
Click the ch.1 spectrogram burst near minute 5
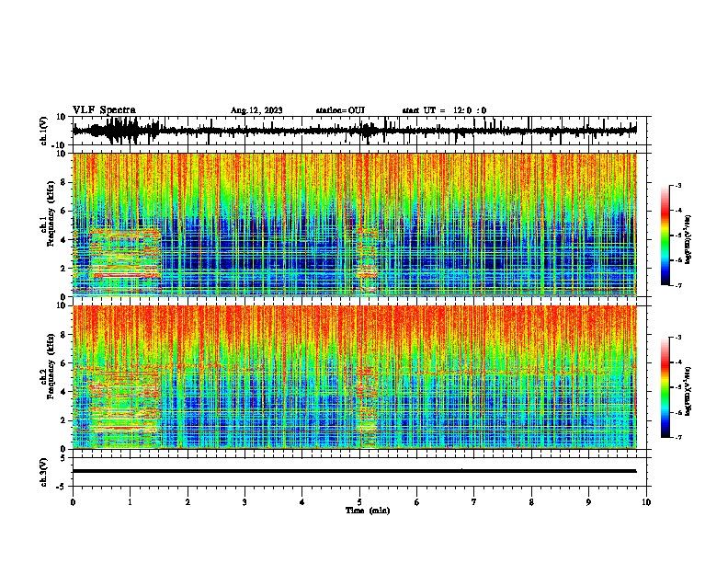coord(367,260)
